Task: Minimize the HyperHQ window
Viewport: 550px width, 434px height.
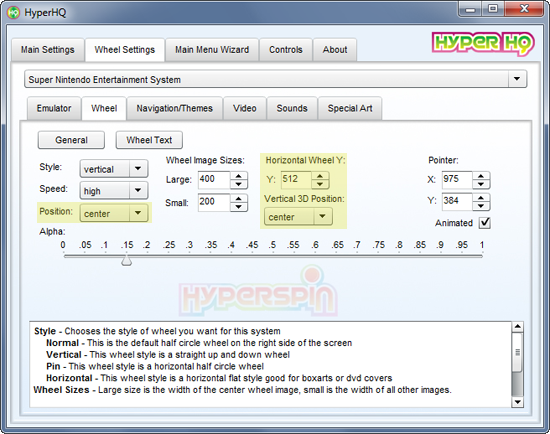Action: [470, 9]
